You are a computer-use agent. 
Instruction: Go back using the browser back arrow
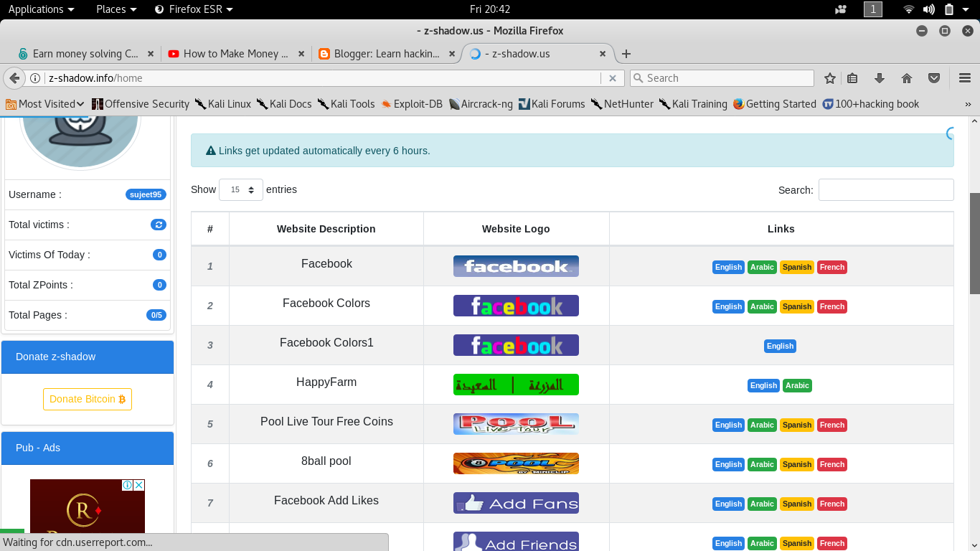tap(14, 78)
